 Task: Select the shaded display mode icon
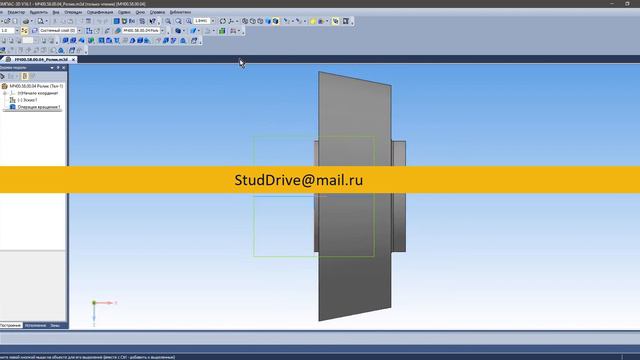(x=268, y=21)
